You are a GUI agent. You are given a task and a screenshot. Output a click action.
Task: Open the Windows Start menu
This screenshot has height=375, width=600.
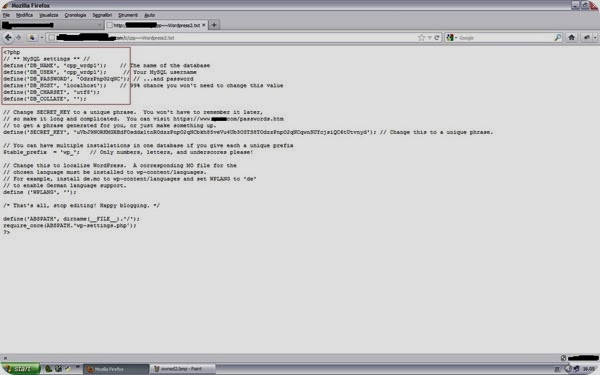[x=20, y=369]
